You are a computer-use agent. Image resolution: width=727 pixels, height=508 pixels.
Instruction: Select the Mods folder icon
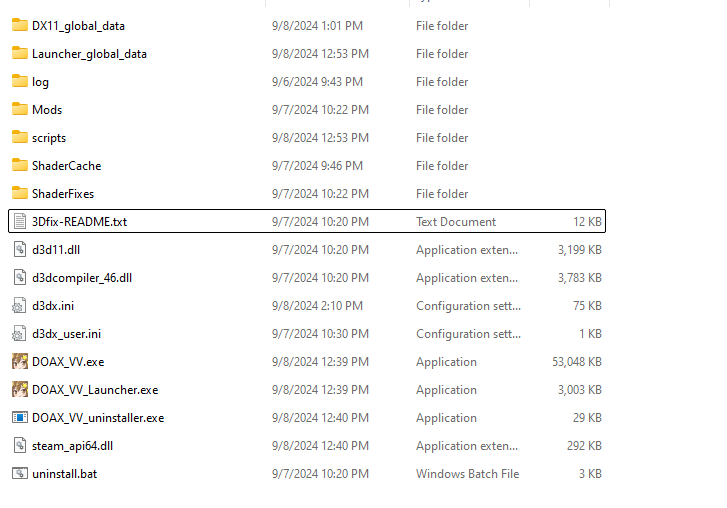[x=19, y=110]
